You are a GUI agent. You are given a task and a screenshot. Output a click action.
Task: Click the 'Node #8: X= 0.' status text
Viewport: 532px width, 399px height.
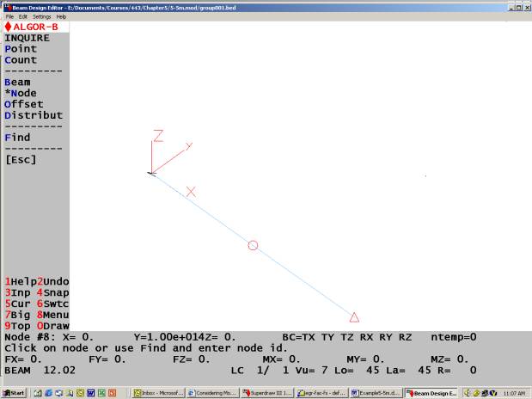point(49,337)
